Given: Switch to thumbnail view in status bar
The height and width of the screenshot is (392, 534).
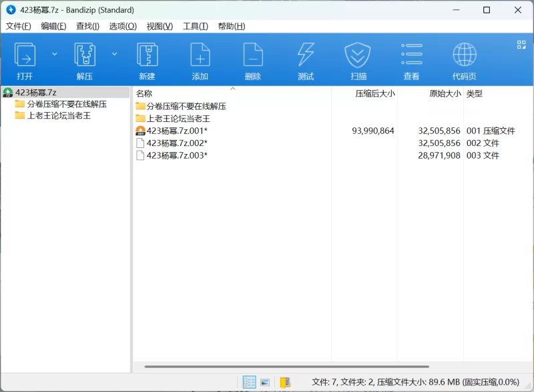Looking at the screenshot, I should point(265,382).
